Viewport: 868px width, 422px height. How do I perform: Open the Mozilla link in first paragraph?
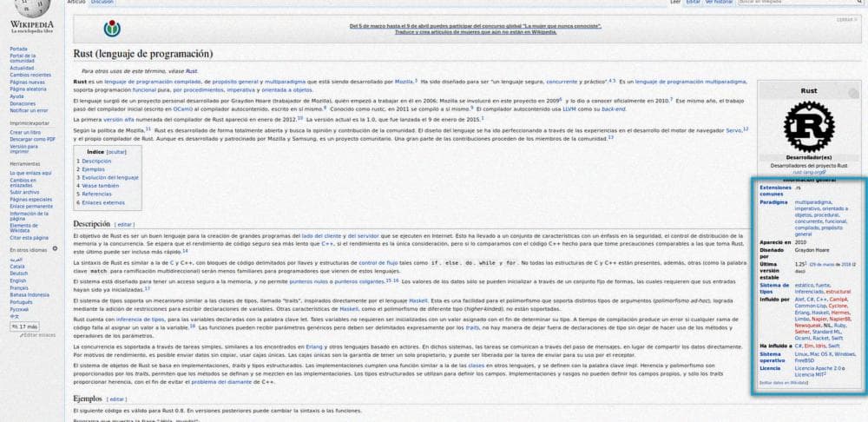(404, 82)
